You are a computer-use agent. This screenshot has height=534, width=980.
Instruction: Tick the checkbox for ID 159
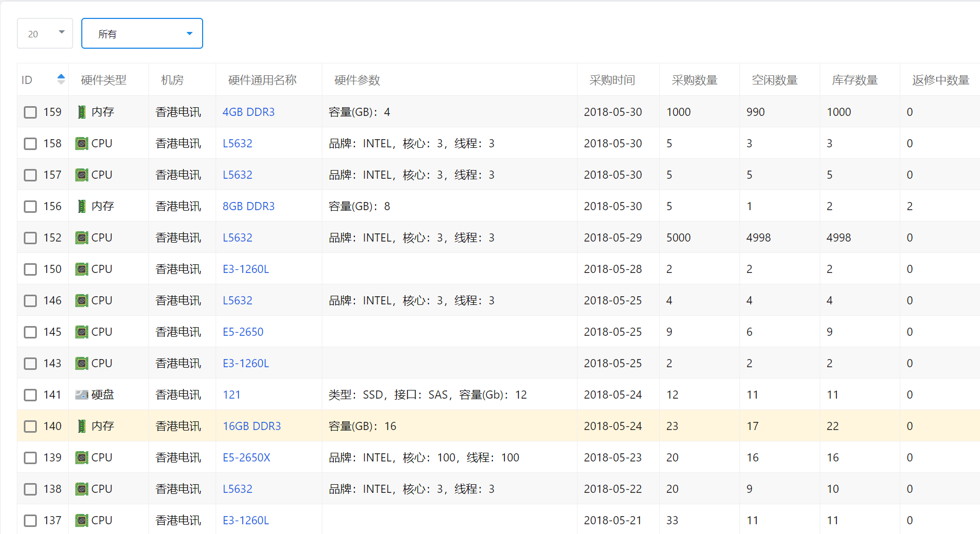click(x=30, y=112)
